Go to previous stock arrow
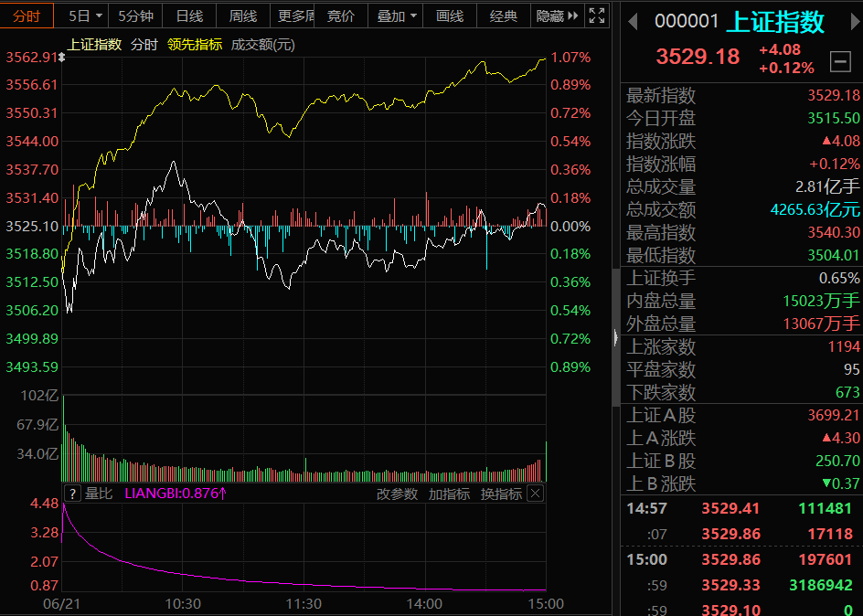 click(633, 22)
